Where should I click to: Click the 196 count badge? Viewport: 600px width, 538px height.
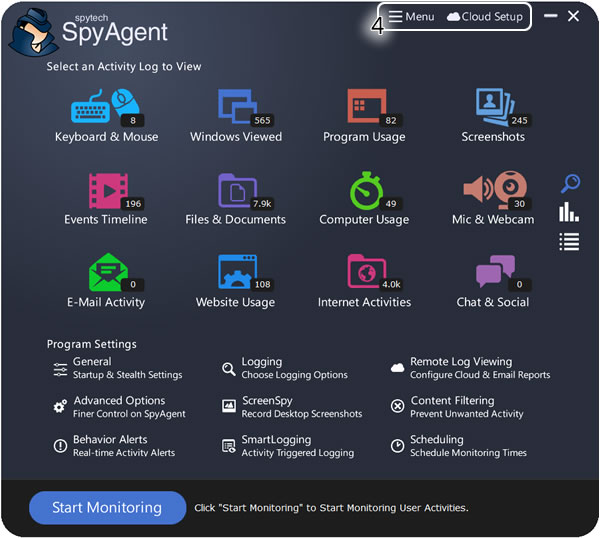(133, 204)
